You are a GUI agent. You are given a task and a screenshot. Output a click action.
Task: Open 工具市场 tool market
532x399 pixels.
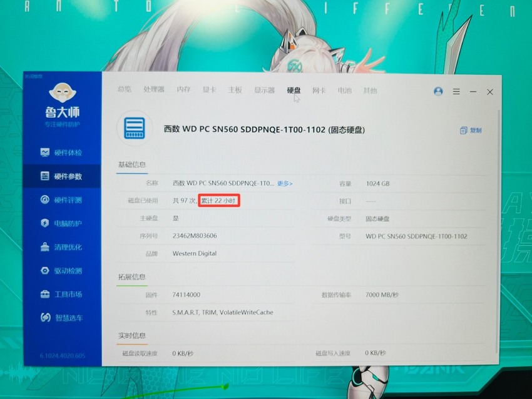click(x=61, y=295)
